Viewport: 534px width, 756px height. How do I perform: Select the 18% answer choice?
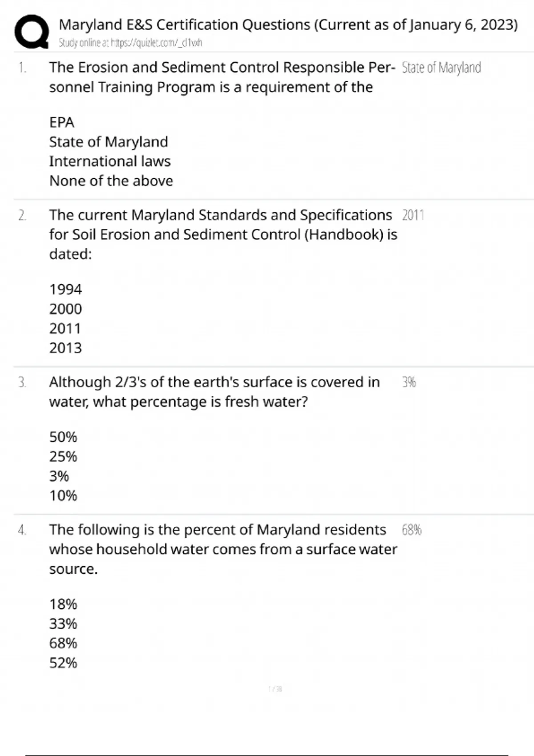tap(63, 604)
